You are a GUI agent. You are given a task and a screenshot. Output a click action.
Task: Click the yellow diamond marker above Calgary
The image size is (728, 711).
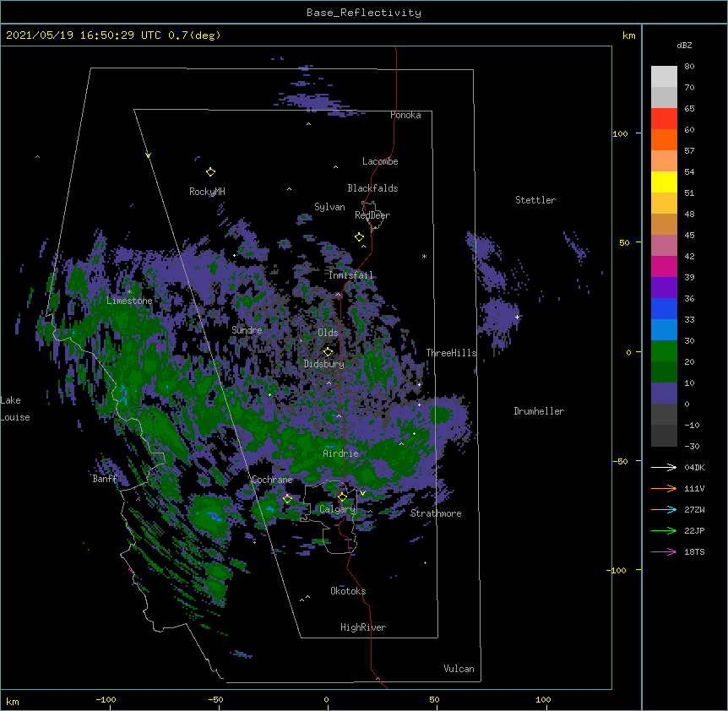point(342,497)
